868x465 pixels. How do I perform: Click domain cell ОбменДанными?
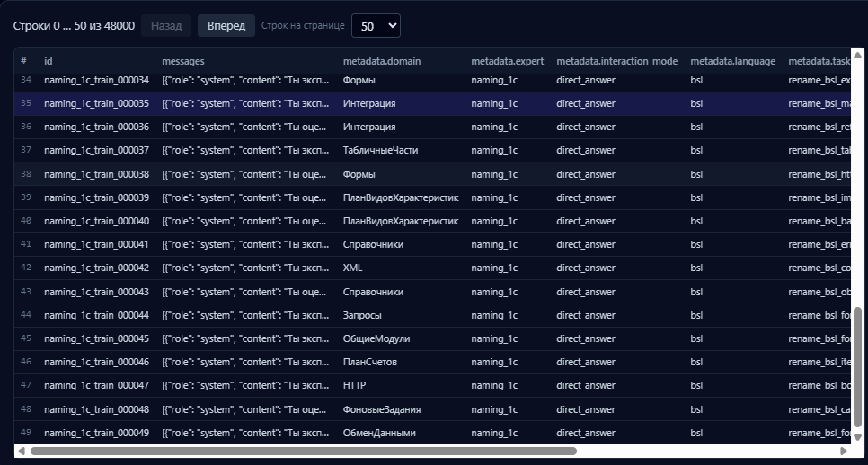(x=379, y=433)
